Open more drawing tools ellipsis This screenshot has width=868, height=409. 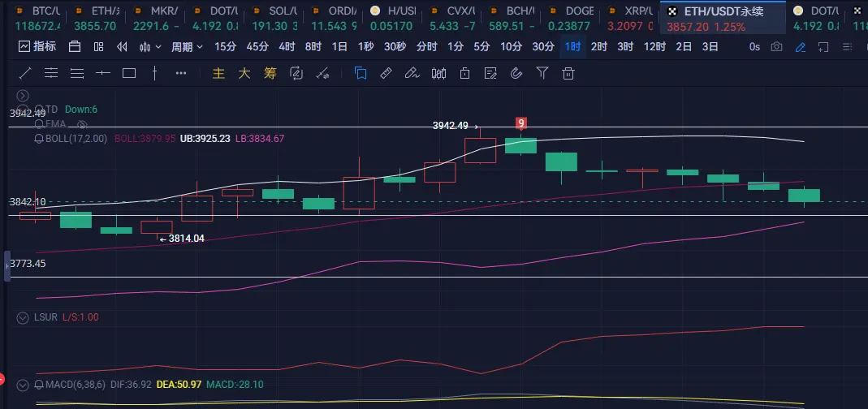click(x=181, y=73)
